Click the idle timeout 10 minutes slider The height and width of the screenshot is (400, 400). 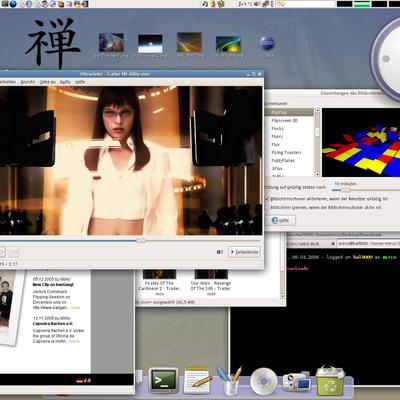[346, 190]
